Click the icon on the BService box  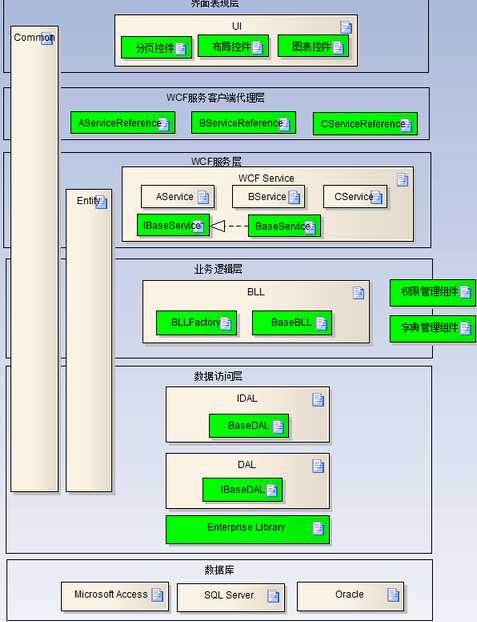pos(294,197)
